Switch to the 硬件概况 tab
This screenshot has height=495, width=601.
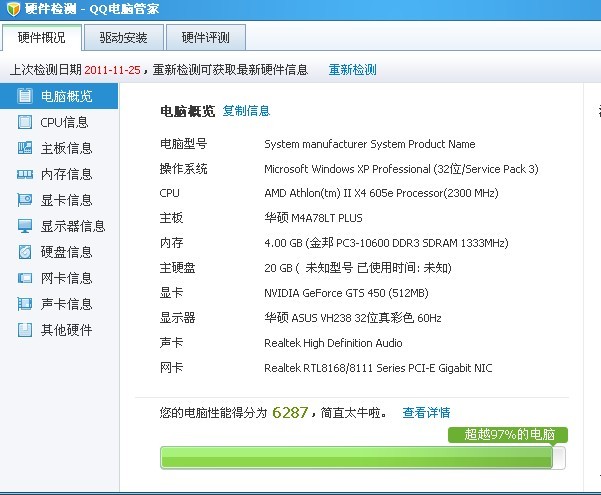pyautogui.click(x=41, y=38)
